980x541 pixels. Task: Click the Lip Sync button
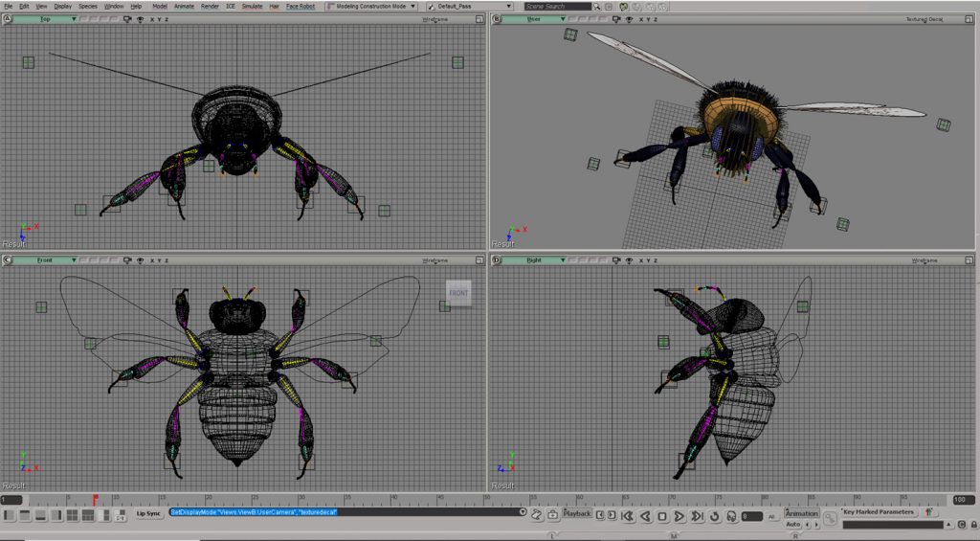point(148,513)
